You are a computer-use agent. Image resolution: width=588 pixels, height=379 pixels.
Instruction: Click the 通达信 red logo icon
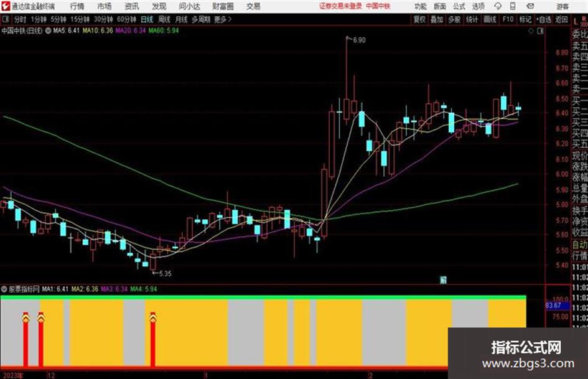(6, 6)
